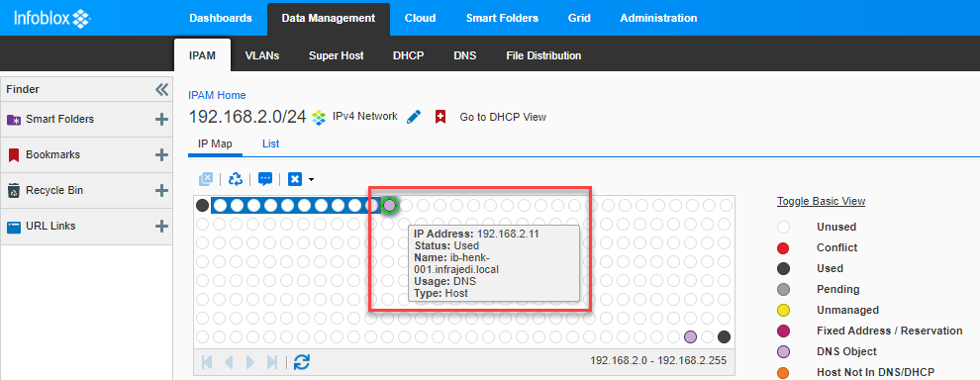Screen dimensions: 980x380
Task: Go to first page of IP map
Action: (207, 361)
